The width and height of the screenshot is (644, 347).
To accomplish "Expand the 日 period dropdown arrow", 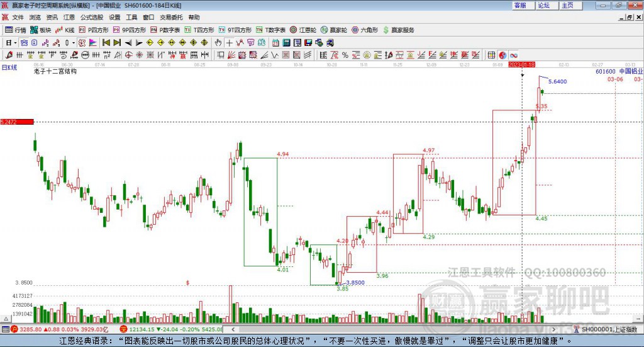I will point(15,43).
